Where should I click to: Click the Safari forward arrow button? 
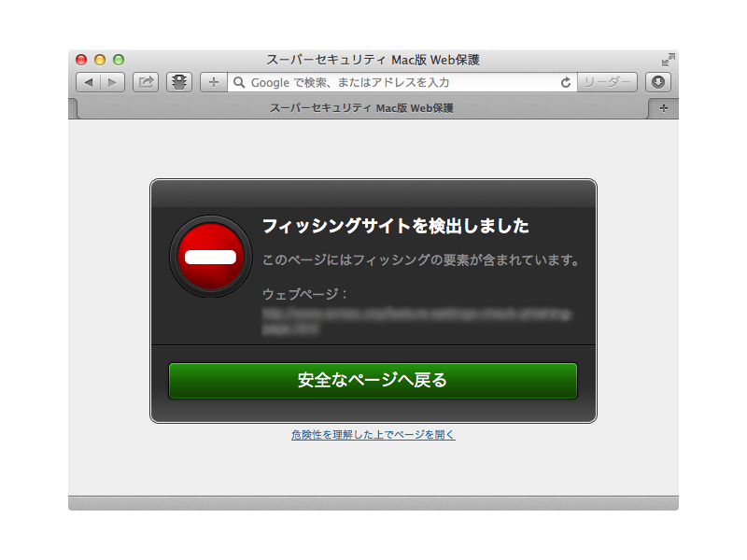[112, 83]
